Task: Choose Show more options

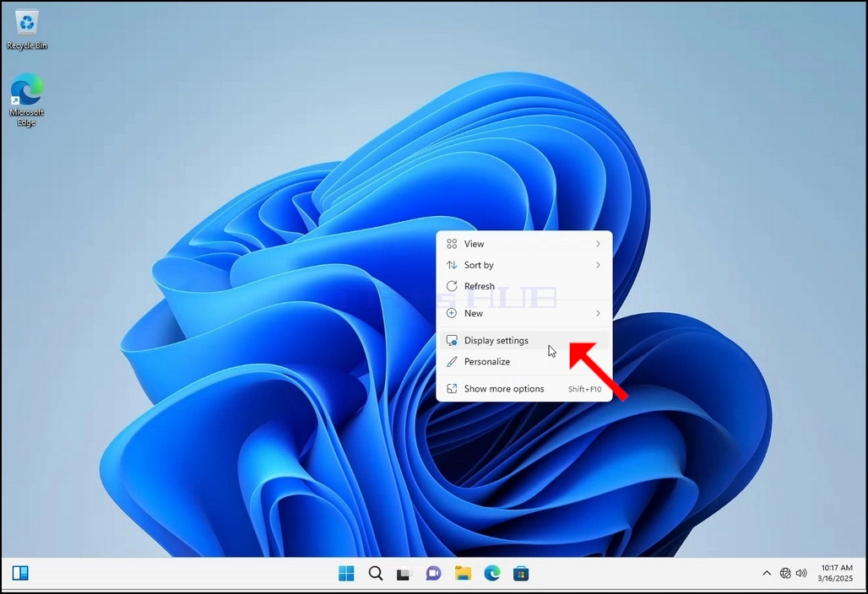Action: [524, 389]
